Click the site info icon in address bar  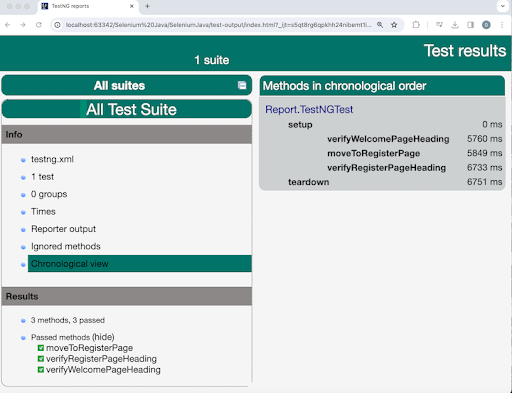coord(58,25)
